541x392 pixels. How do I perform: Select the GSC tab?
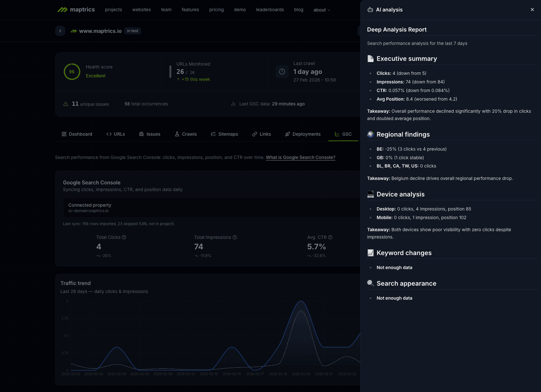(x=343, y=134)
